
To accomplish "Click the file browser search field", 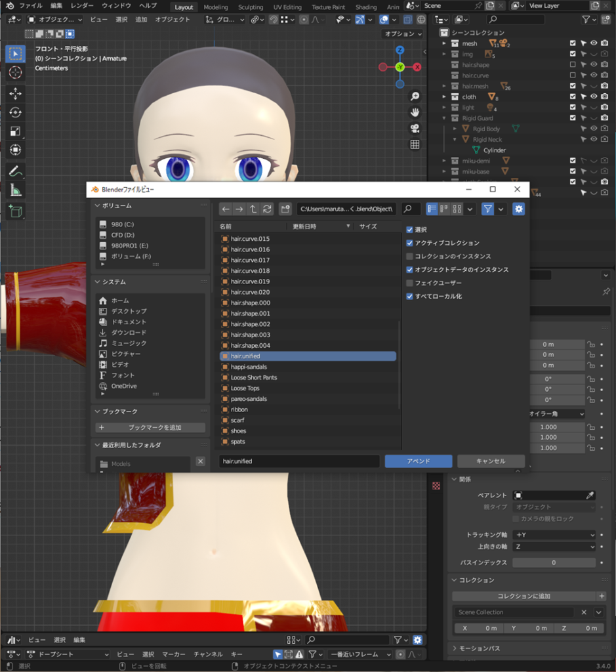I will click(411, 209).
